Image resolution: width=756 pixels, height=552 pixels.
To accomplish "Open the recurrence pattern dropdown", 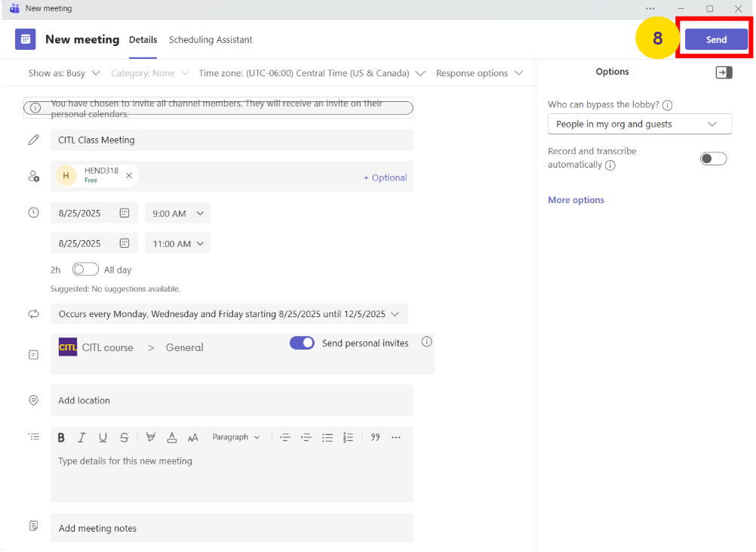I will [x=229, y=314].
